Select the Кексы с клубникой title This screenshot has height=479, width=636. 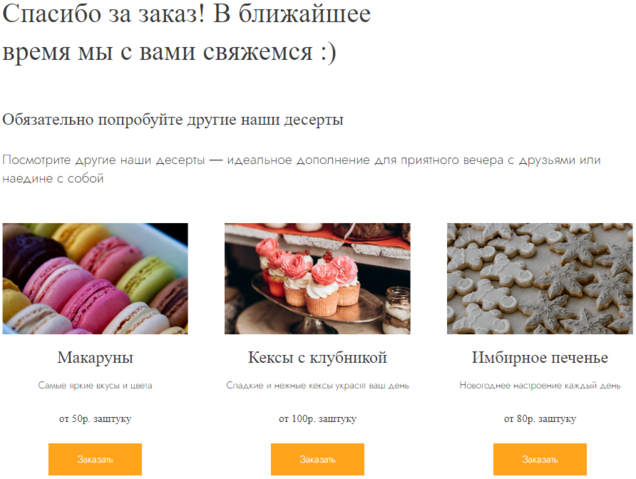(317, 358)
